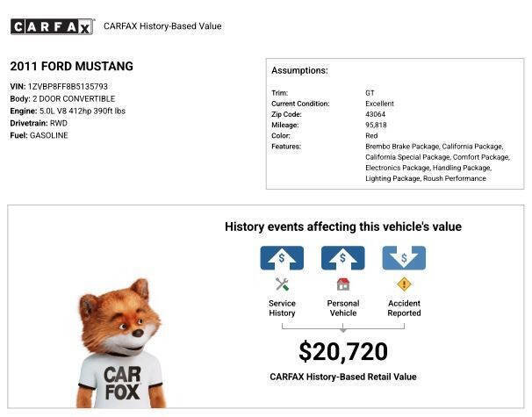Click the Mileage value 95,818
This screenshot has height=417, width=532.
(x=376, y=125)
